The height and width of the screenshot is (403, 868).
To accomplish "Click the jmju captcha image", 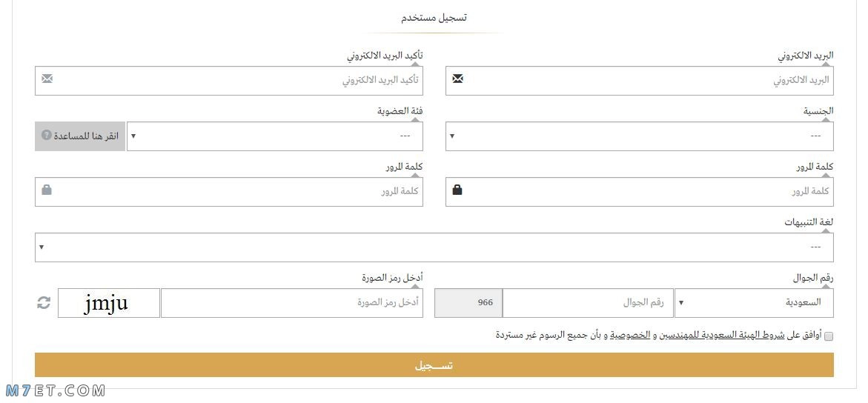I will tap(109, 303).
